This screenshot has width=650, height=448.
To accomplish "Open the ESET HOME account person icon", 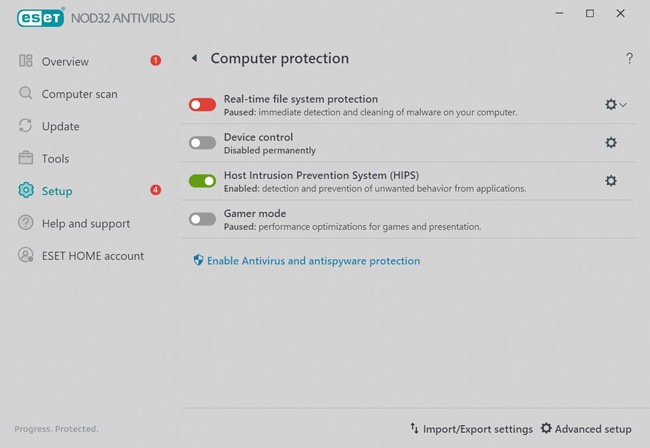I will click(26, 255).
